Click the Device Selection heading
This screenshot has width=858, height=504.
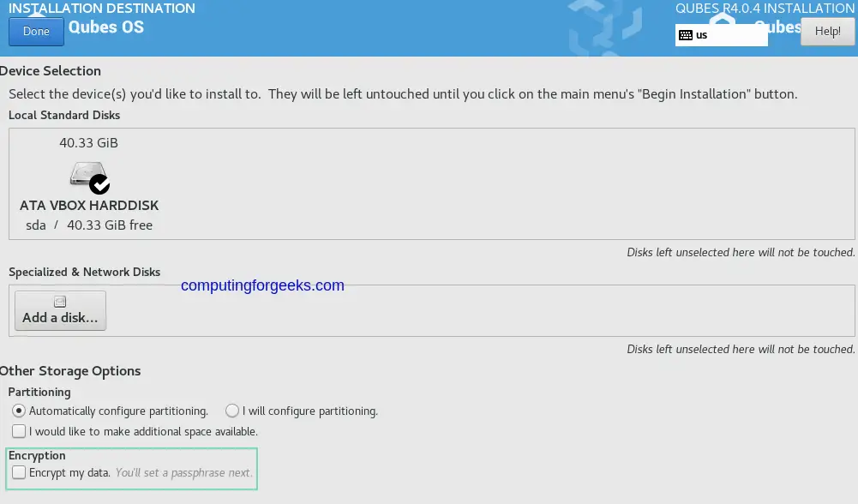click(x=51, y=70)
